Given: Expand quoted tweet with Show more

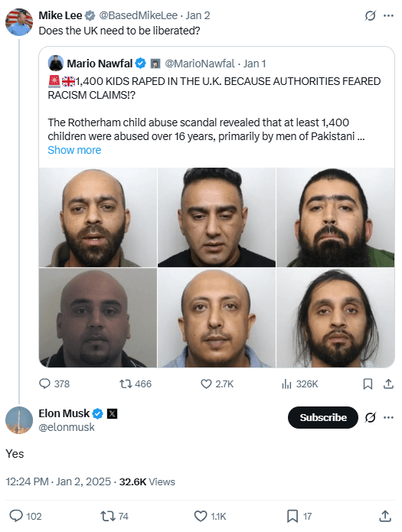Looking at the screenshot, I should 74,150.
